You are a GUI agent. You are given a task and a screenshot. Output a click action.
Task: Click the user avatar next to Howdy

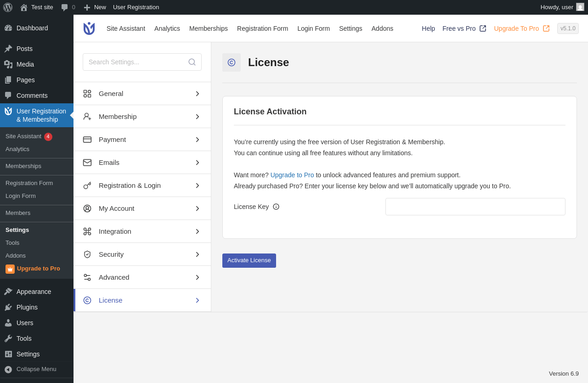coord(580,7)
